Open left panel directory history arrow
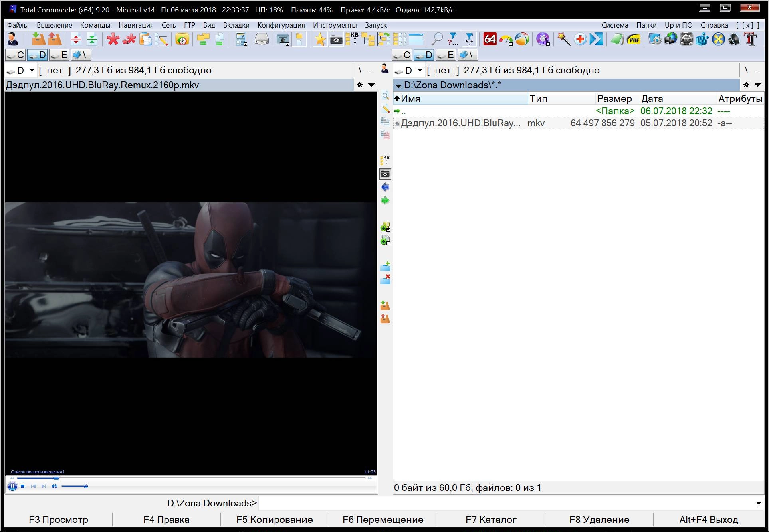 pyautogui.click(x=371, y=85)
